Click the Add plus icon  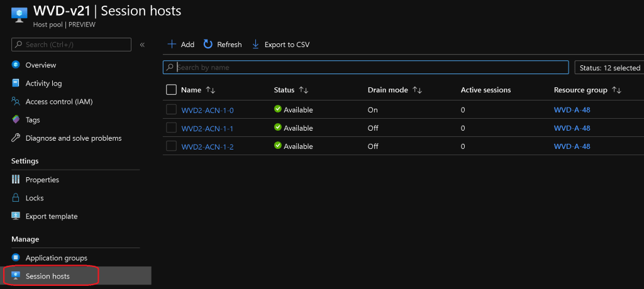point(172,45)
